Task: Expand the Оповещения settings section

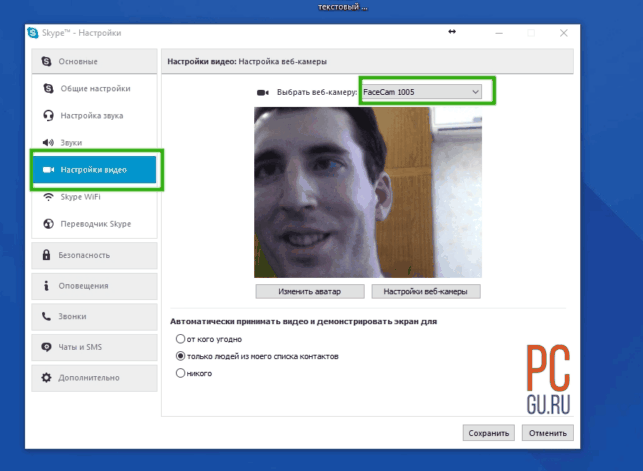Action: point(94,286)
